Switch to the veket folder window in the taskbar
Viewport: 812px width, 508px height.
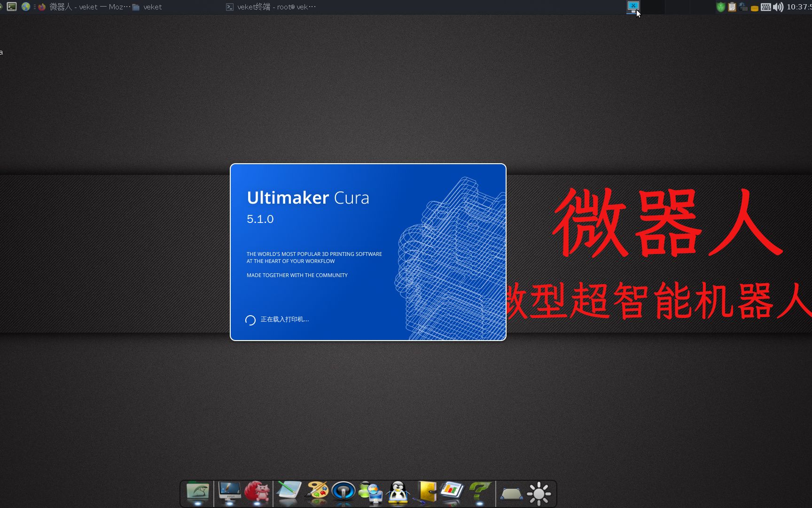pos(147,7)
